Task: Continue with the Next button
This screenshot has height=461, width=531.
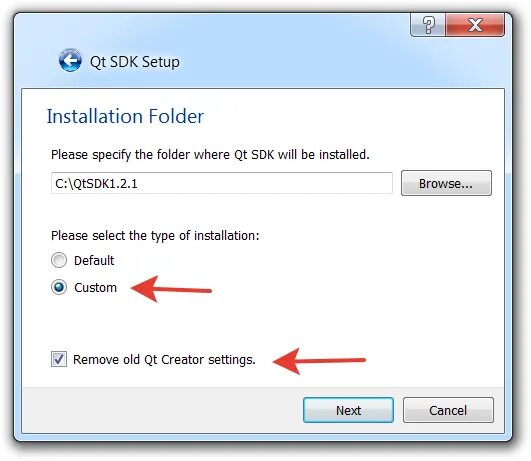Action: 348,410
